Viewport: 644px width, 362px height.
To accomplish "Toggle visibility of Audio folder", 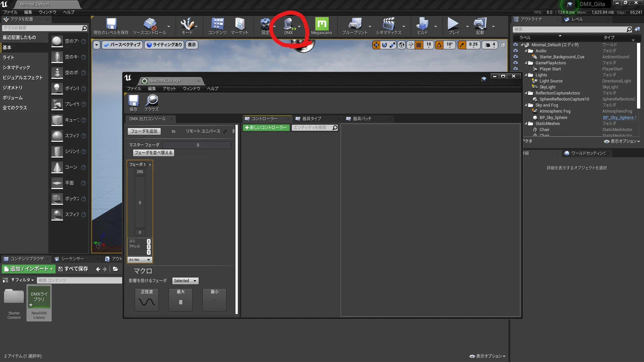I will (x=516, y=51).
